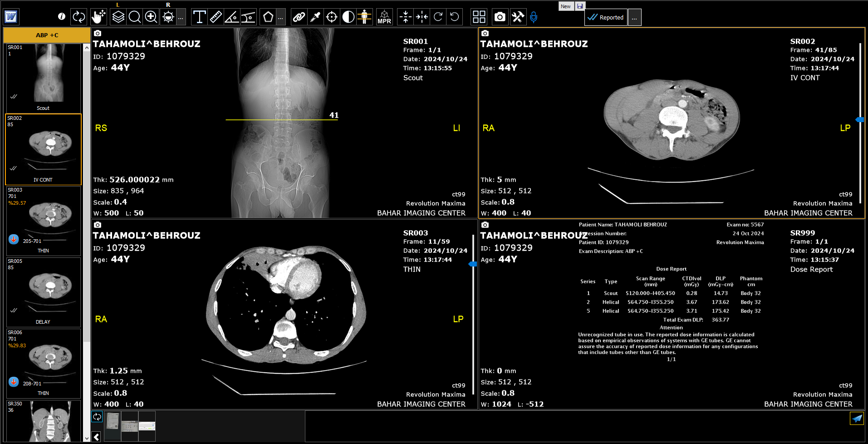Select the magnifier loupe tool
Screen dimensions: 868x444
[x=134, y=17]
